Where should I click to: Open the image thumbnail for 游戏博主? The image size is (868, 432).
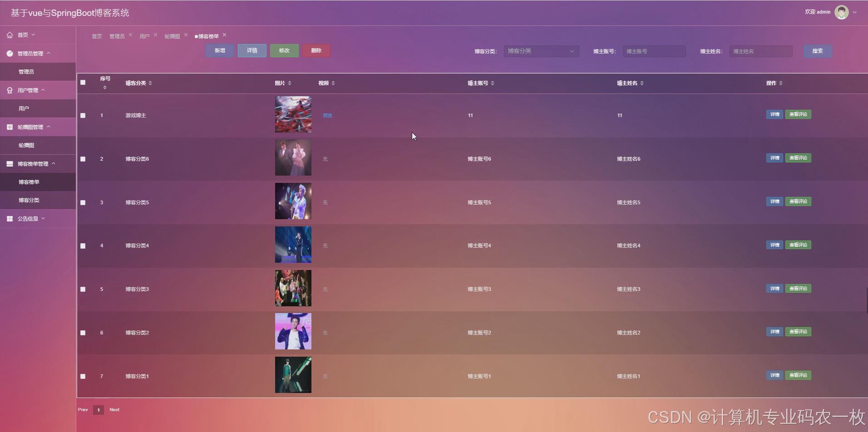pyautogui.click(x=293, y=114)
